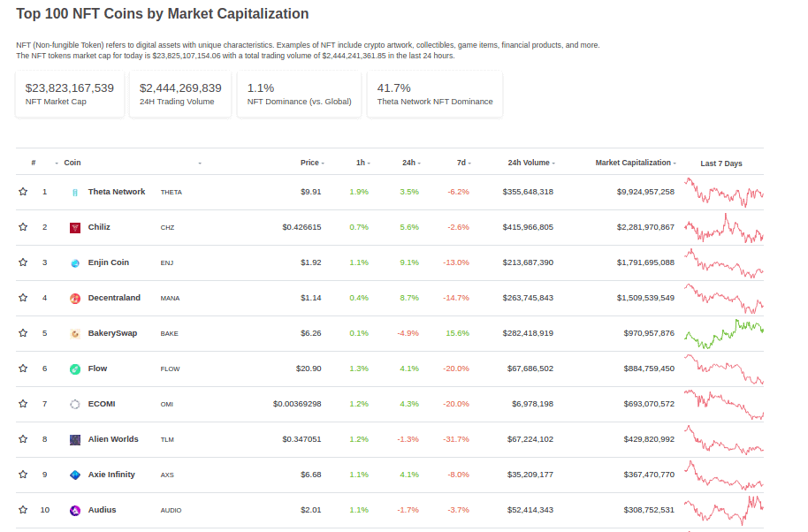Click the Last 7 Days column header
This screenshot has width=808, height=532.
720,163
